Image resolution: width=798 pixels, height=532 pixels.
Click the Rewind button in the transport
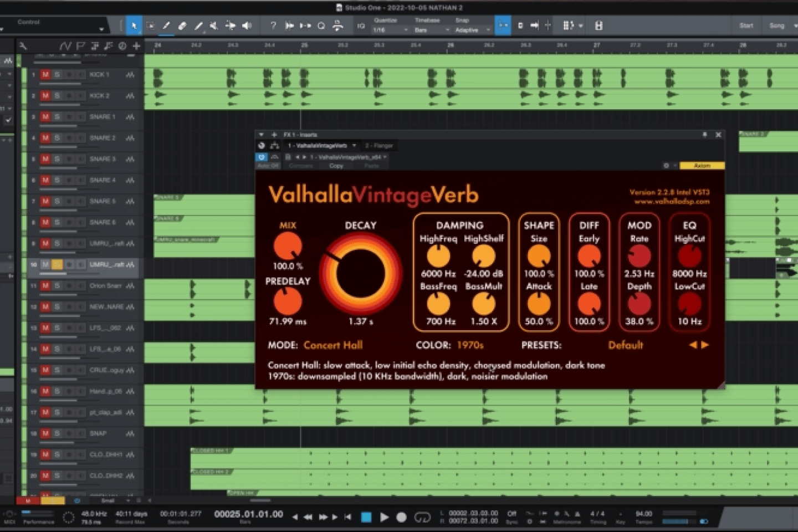click(308, 517)
